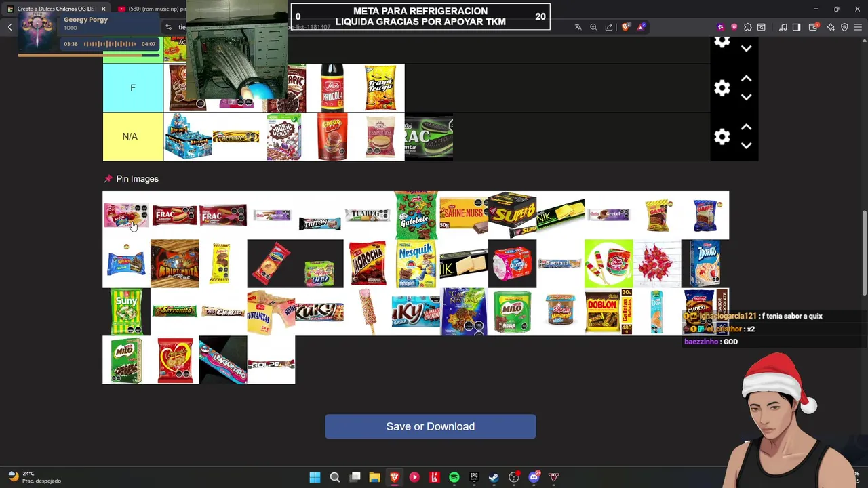Open taskbar Search magnifier
The height and width of the screenshot is (488, 868).
click(x=335, y=477)
